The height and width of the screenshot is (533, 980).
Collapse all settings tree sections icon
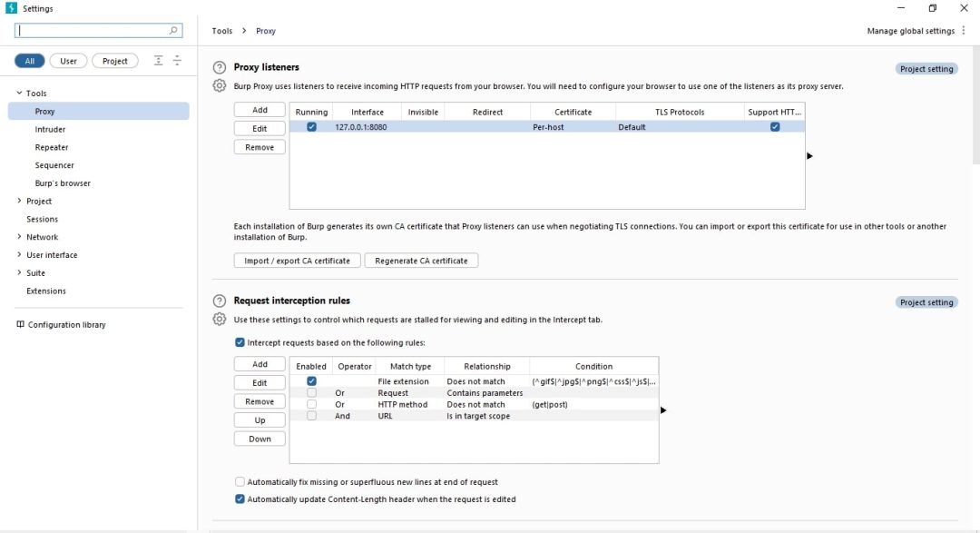pyautogui.click(x=177, y=61)
